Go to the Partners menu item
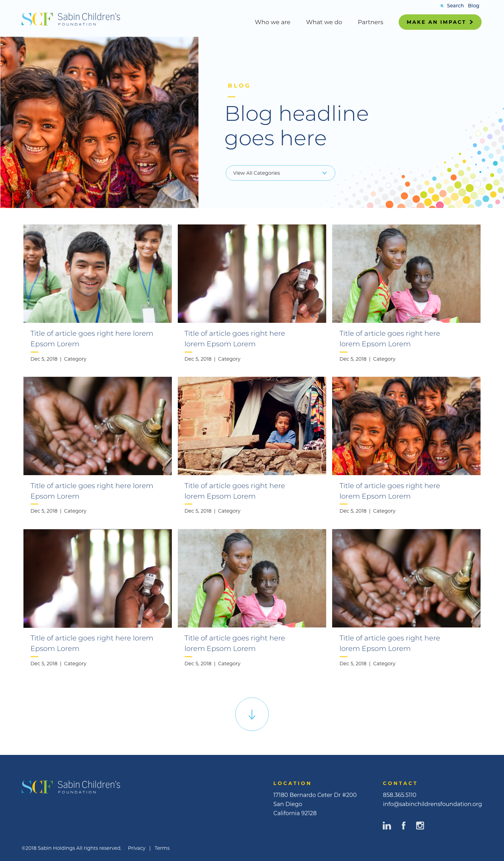This screenshot has width=504, height=861. click(x=370, y=22)
